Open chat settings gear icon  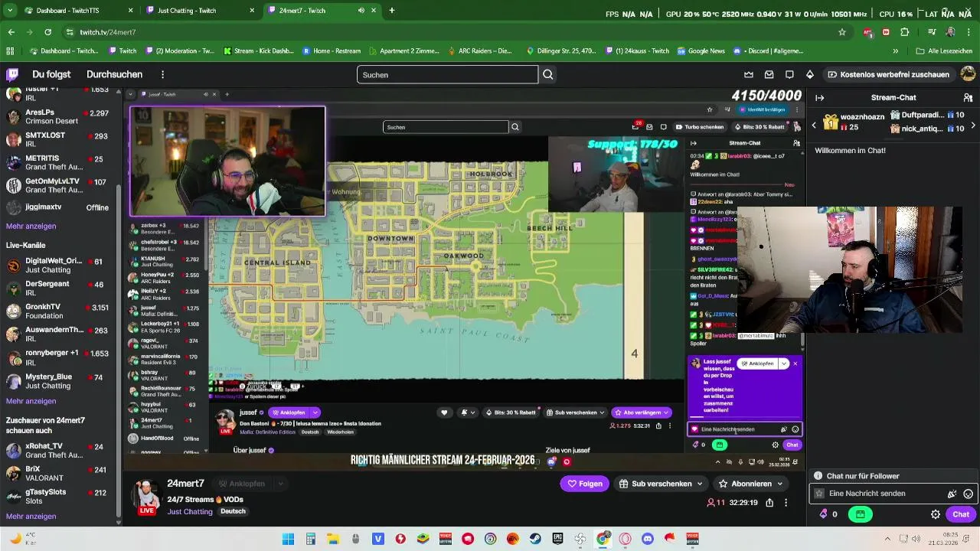[x=935, y=514]
